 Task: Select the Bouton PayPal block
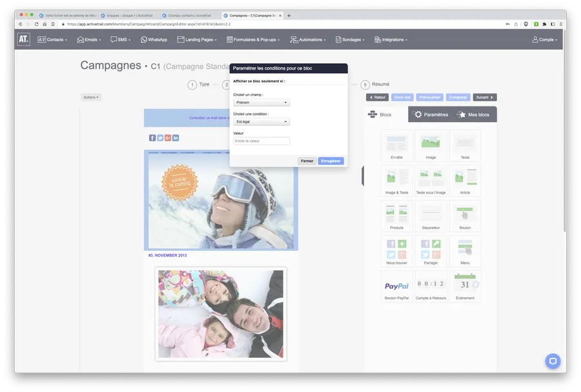(396, 286)
